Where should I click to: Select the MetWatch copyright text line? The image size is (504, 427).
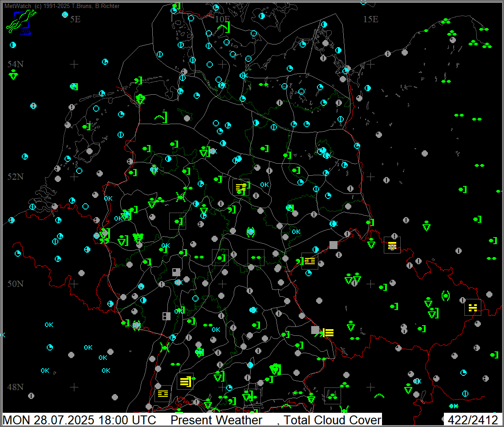[62, 6]
